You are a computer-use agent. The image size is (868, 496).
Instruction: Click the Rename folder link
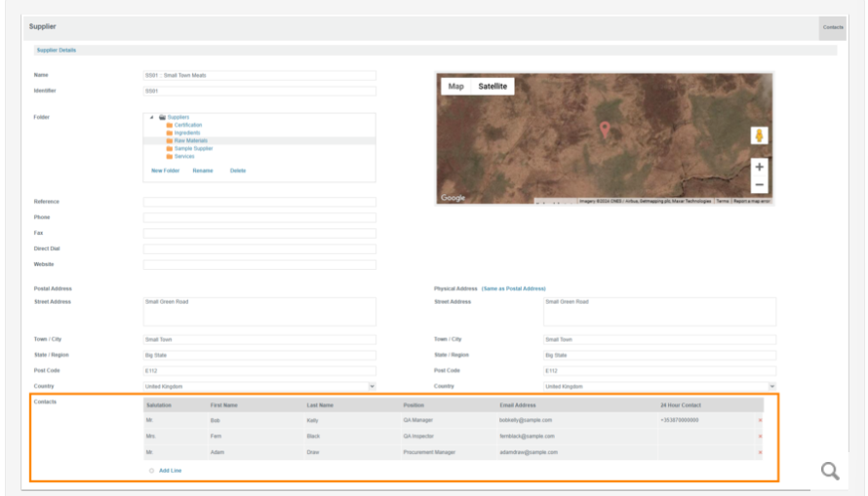click(202, 171)
